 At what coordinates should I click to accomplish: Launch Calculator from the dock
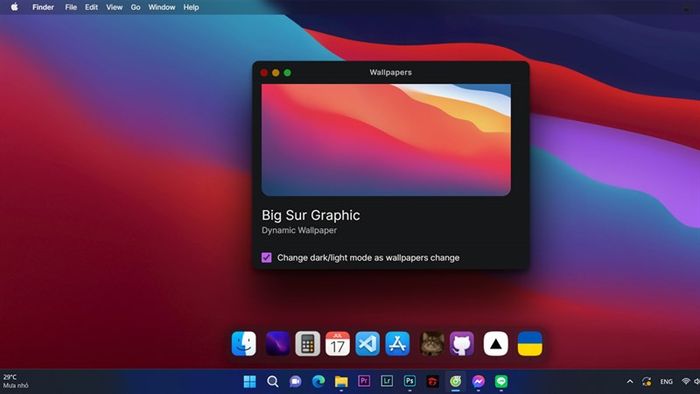(308, 344)
